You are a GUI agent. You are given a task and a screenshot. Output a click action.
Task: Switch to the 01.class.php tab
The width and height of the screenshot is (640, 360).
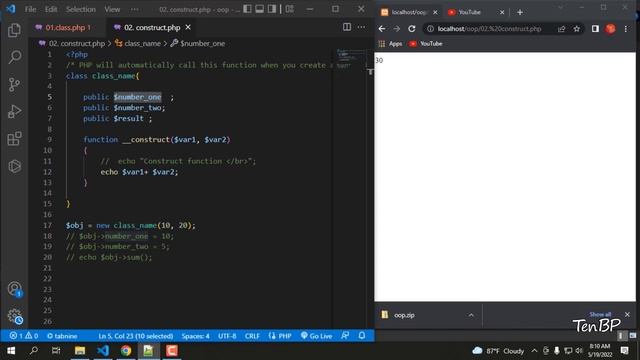pos(68,27)
